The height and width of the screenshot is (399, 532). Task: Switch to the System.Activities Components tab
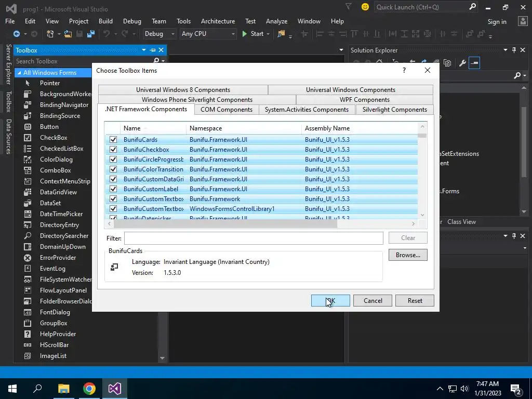307,109
